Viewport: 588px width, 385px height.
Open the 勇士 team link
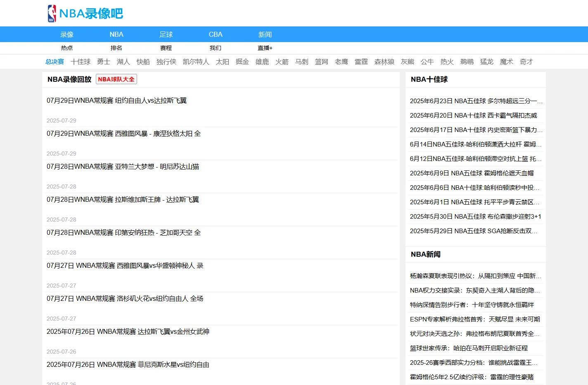pos(104,62)
